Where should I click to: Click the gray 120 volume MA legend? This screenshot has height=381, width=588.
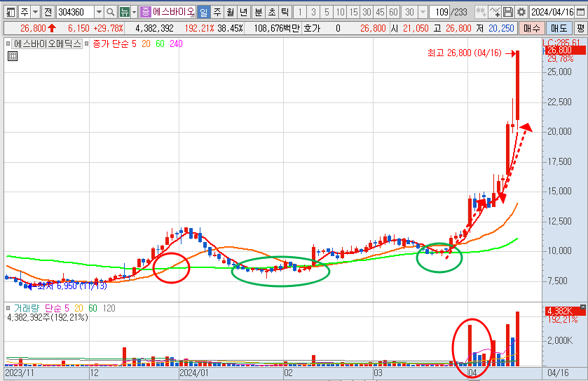coord(109,308)
